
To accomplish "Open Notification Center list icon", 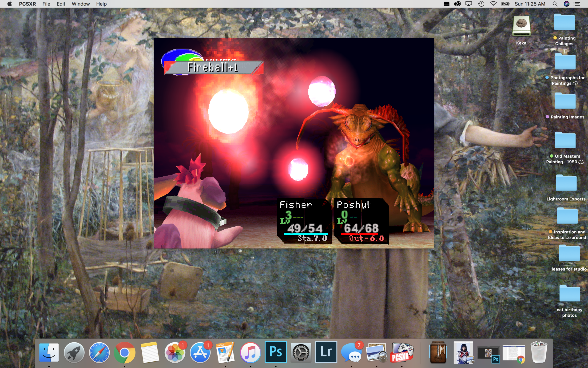I will click(x=577, y=4).
